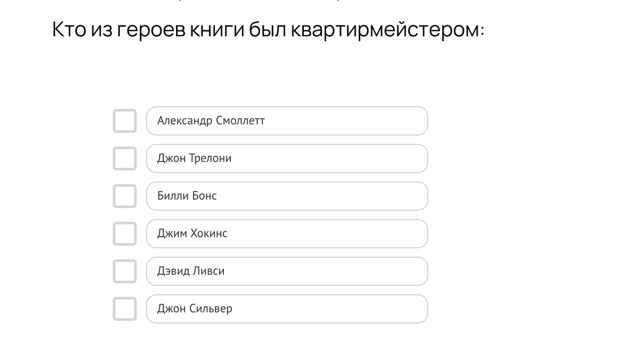Enable the Билли Бонс checkbox
The width and height of the screenshot is (623, 364).
click(125, 196)
